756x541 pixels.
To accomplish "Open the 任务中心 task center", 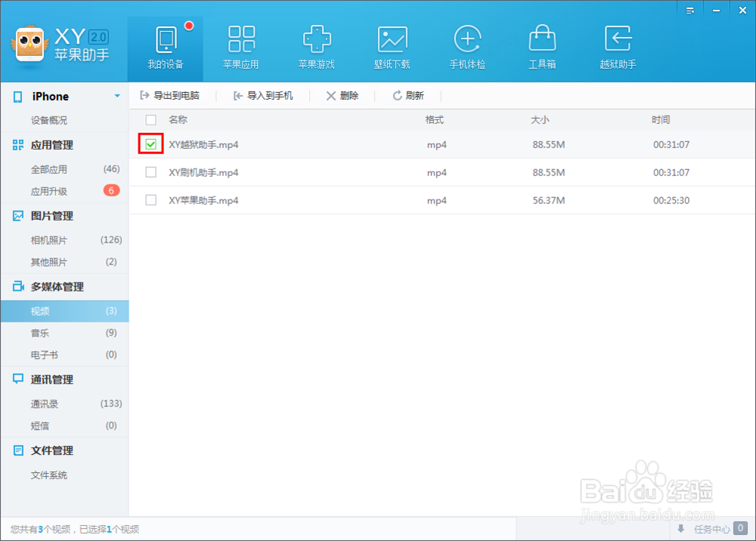I will pyautogui.click(x=712, y=529).
